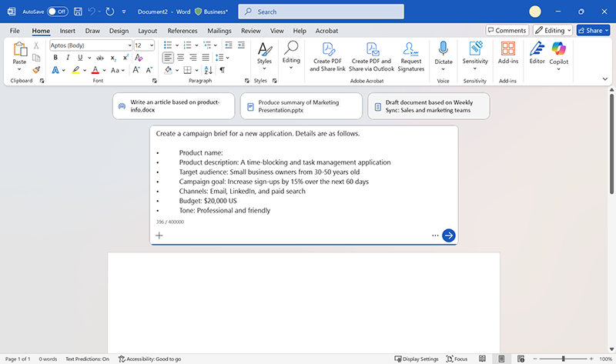Toggle Italic formatting
616x364 pixels.
pyautogui.click(x=68, y=57)
